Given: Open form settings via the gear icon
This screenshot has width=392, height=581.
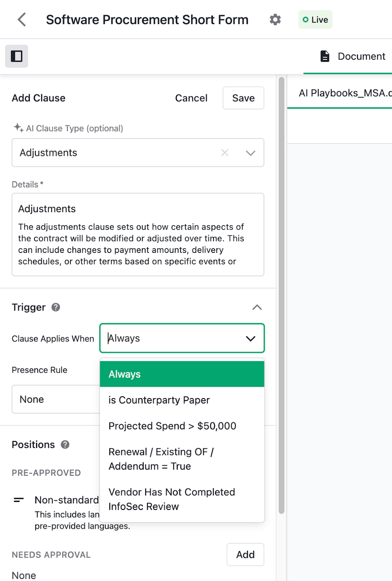Looking at the screenshot, I should [275, 19].
